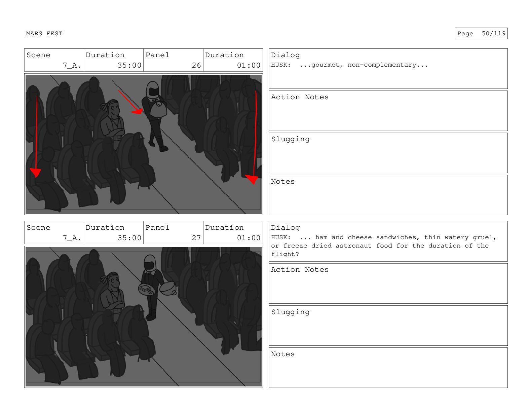Image resolution: width=532 pixels, height=412 pixels.
Task: Select the panel number 26 cell
Action: [173, 60]
